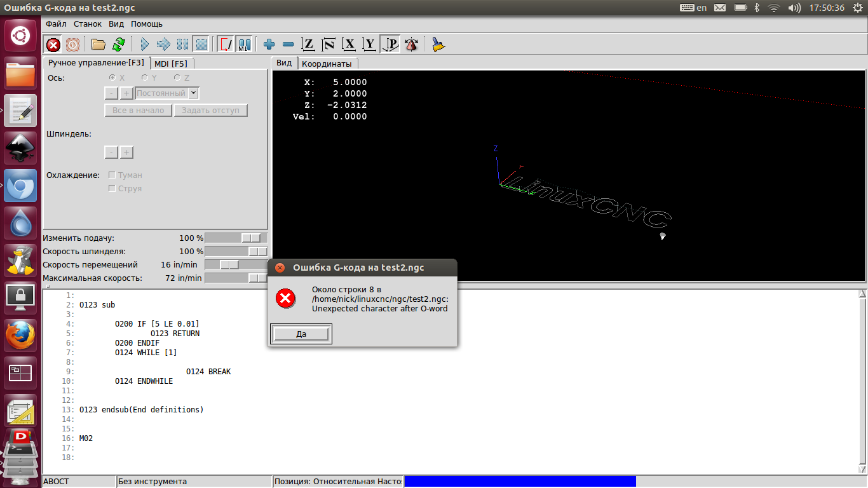This screenshot has width=868, height=488.
Task: Select the X axis radio button
Action: (x=112, y=78)
